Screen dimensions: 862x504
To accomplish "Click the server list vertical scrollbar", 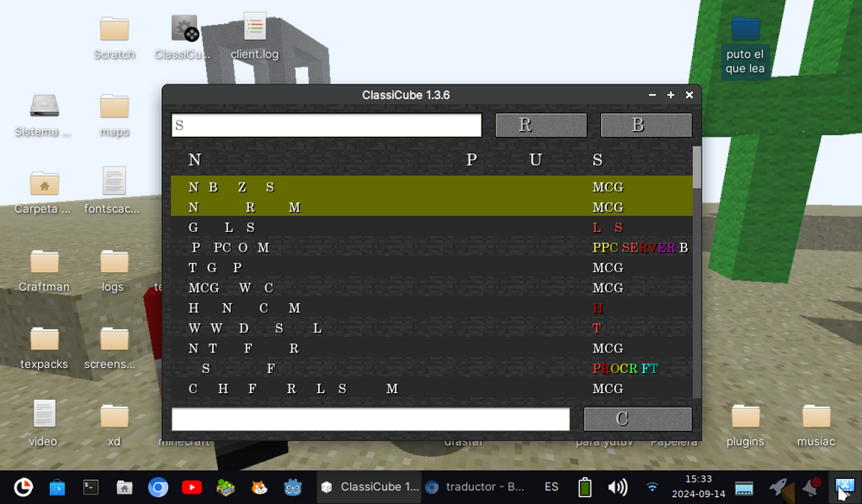I will click(x=697, y=167).
